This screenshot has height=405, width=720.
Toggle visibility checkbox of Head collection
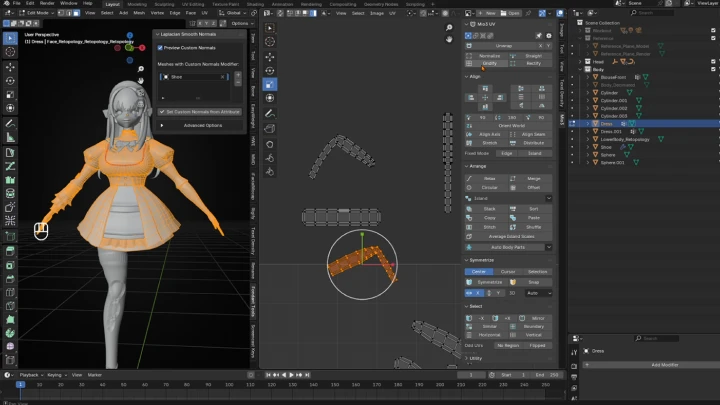tap(713, 62)
